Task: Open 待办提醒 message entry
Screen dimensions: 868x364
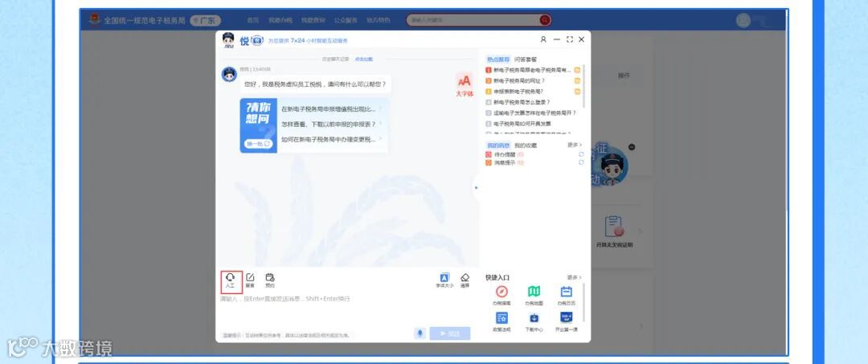Action: (505, 154)
